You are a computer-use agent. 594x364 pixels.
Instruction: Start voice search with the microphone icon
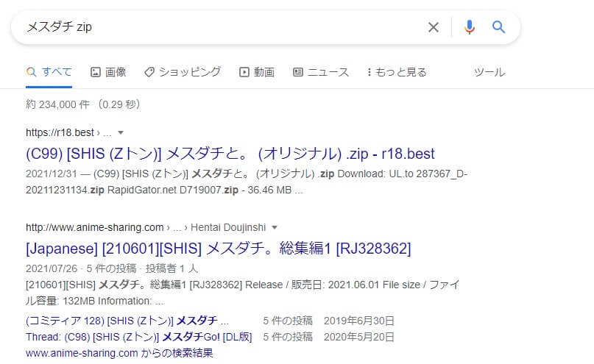tap(470, 27)
